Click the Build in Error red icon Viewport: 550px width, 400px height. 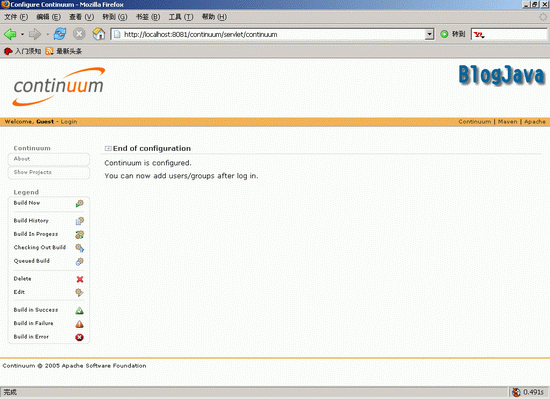pyautogui.click(x=80, y=337)
